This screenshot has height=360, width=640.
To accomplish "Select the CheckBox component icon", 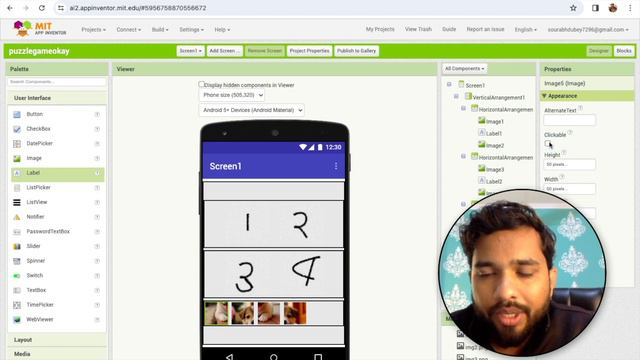I will 17,129.
